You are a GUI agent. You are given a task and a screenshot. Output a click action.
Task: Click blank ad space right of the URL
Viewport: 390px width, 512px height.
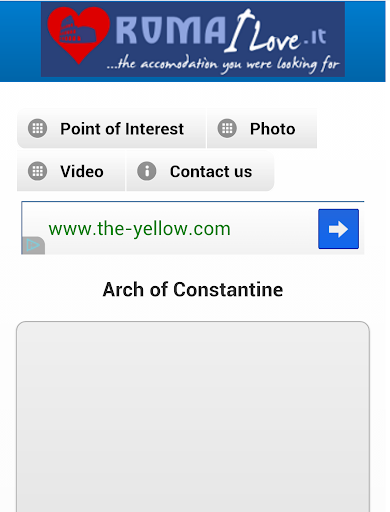tap(274, 229)
